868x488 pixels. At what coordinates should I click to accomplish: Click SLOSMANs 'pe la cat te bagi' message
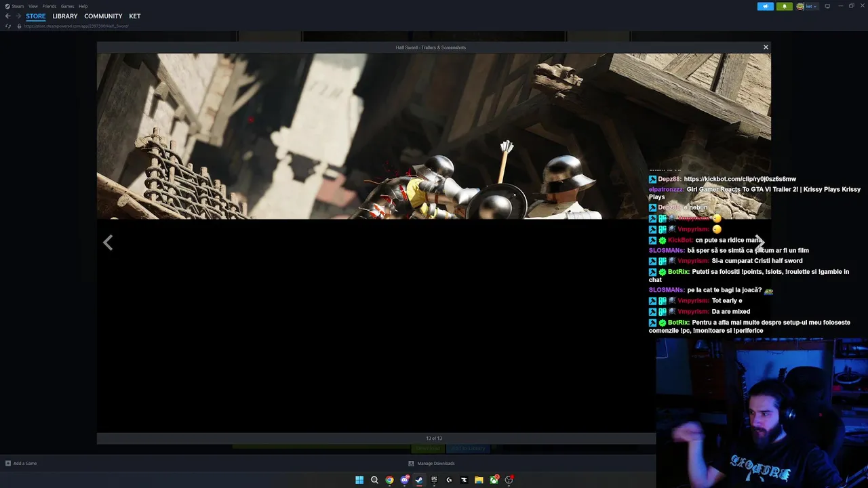725,290
